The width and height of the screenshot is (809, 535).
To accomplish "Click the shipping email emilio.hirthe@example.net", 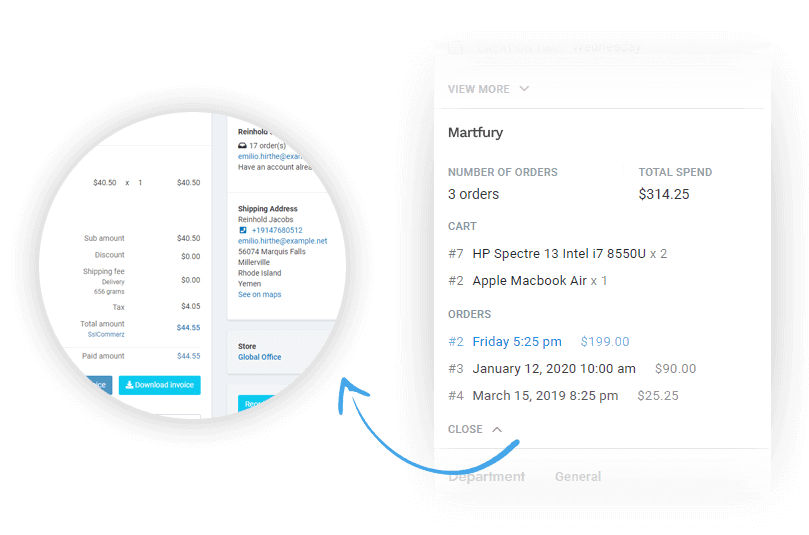I will coord(282,241).
